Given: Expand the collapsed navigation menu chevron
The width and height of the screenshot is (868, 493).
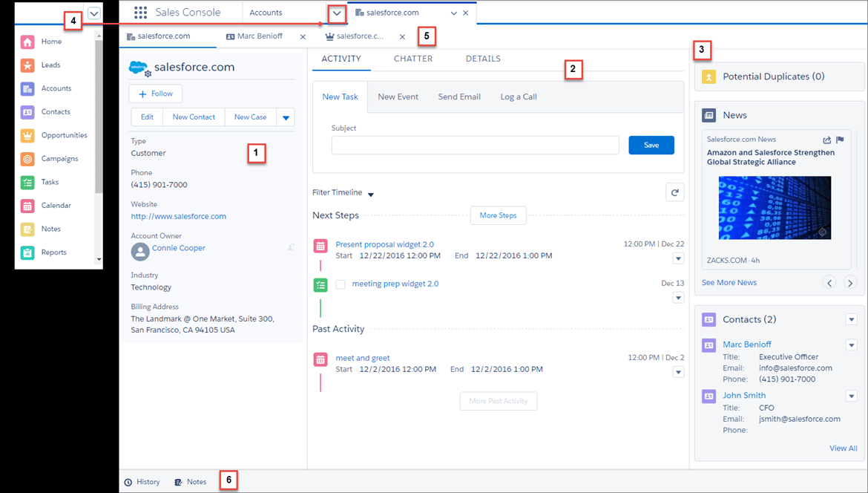Looking at the screenshot, I should point(94,13).
